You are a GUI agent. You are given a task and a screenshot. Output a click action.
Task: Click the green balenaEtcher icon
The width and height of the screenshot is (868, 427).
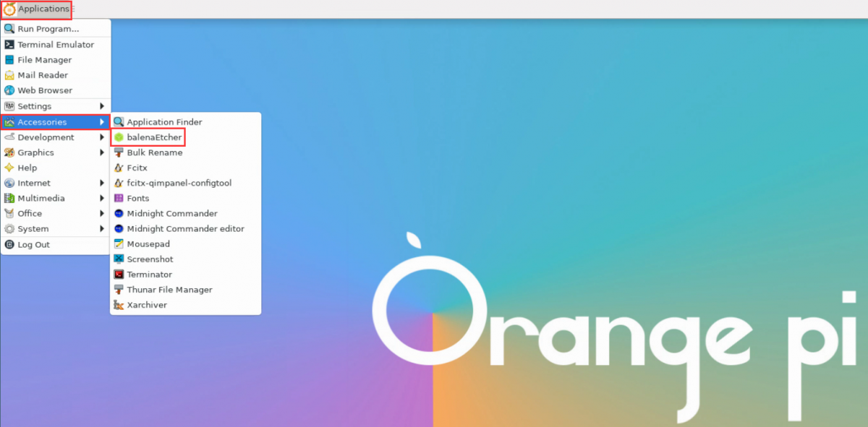pyautogui.click(x=119, y=137)
